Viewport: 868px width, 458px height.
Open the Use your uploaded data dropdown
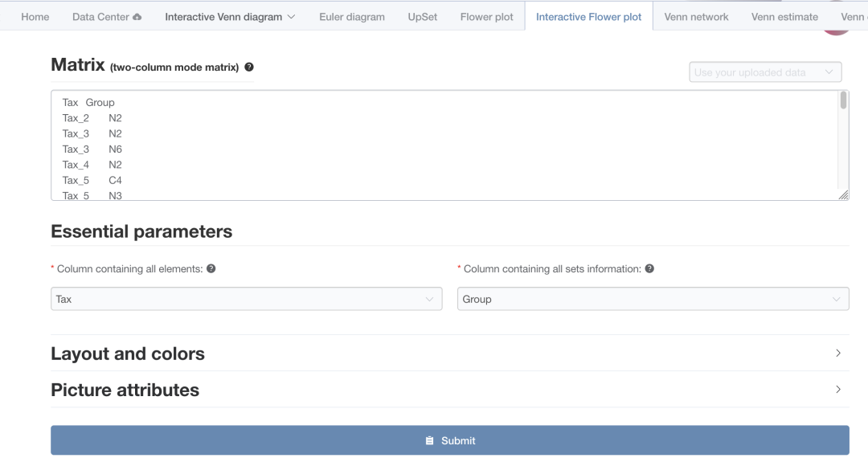(x=765, y=72)
